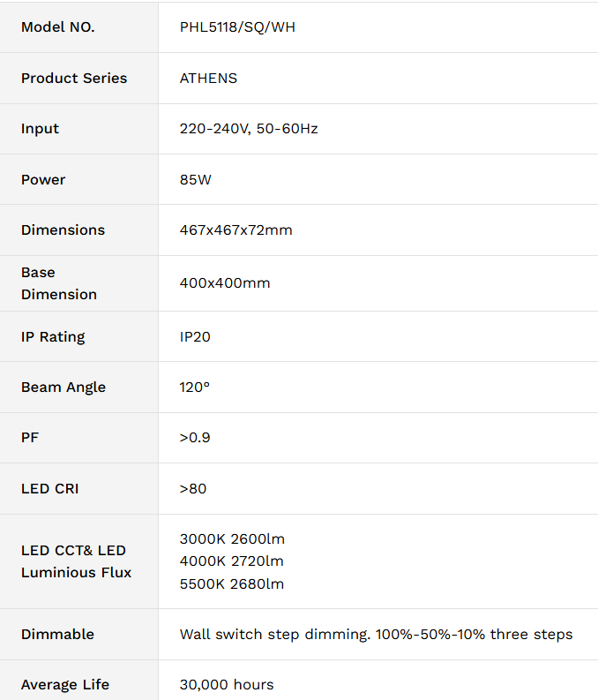Select the 3000K 2600lm line

pos(232,538)
